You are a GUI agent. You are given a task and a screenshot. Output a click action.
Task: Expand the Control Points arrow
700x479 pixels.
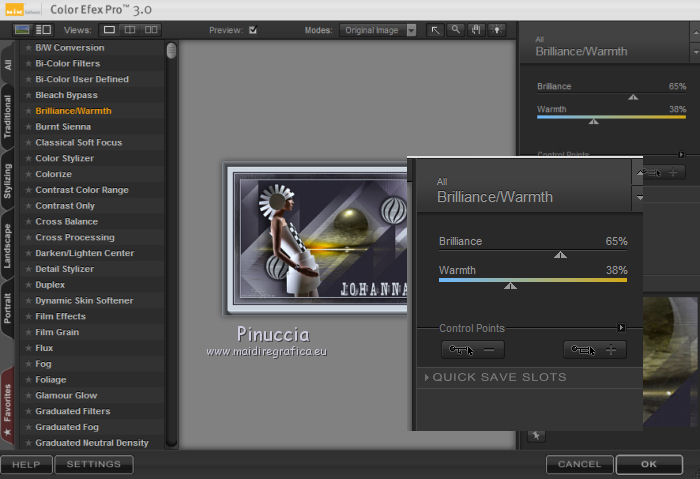pos(621,327)
